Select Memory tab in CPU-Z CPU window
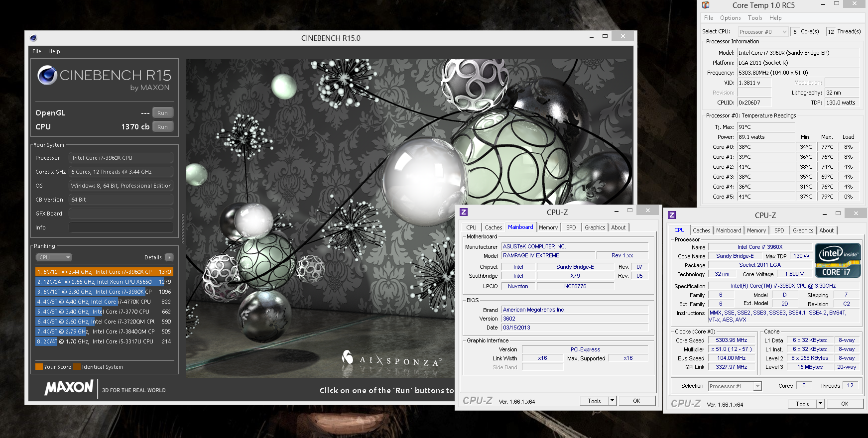868x438 pixels. click(756, 230)
